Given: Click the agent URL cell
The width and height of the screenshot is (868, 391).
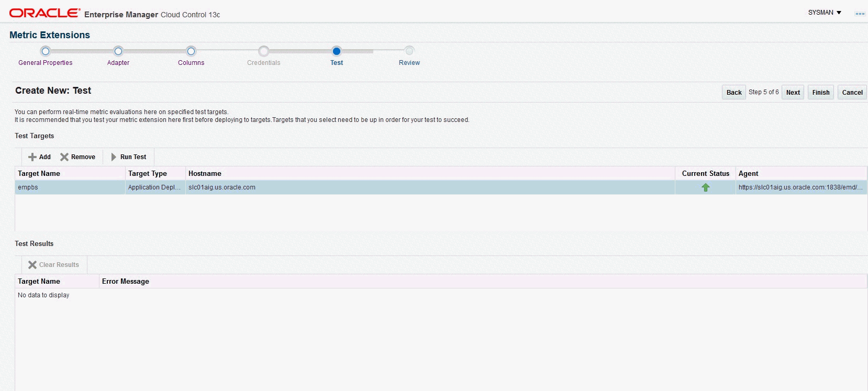Looking at the screenshot, I should [x=802, y=187].
